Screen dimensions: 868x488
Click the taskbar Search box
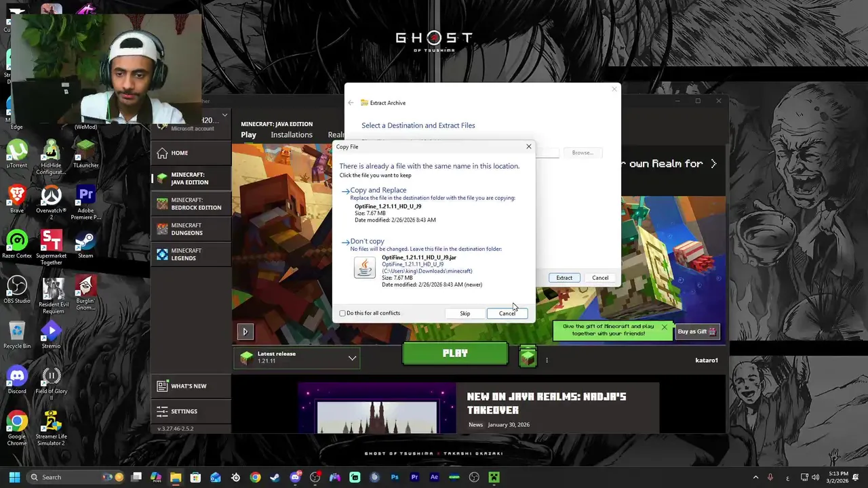point(76,477)
